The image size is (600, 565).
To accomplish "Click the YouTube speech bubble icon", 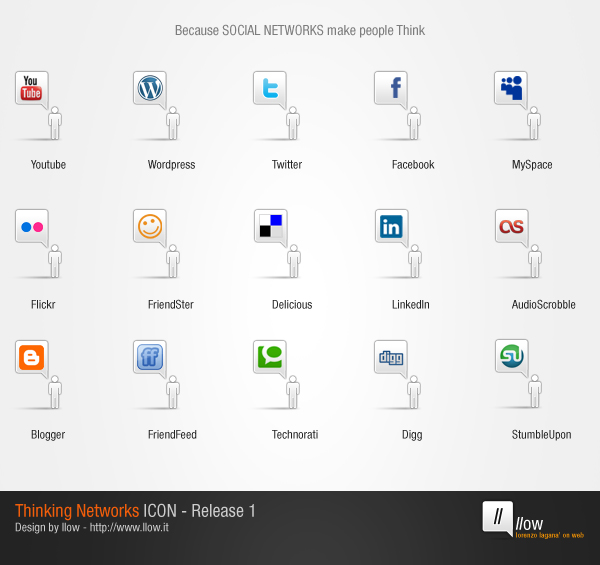I will [x=32, y=88].
